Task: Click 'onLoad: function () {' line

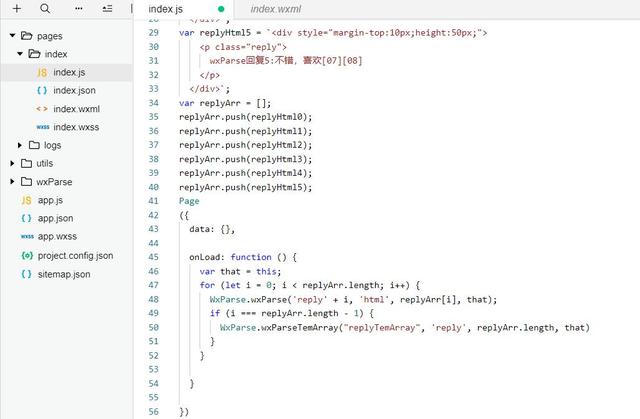Action: [x=243, y=257]
